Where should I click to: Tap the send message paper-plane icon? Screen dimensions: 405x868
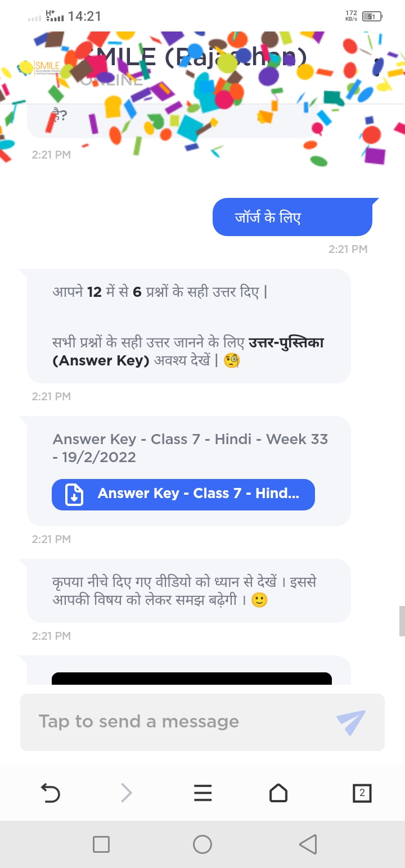[351, 722]
